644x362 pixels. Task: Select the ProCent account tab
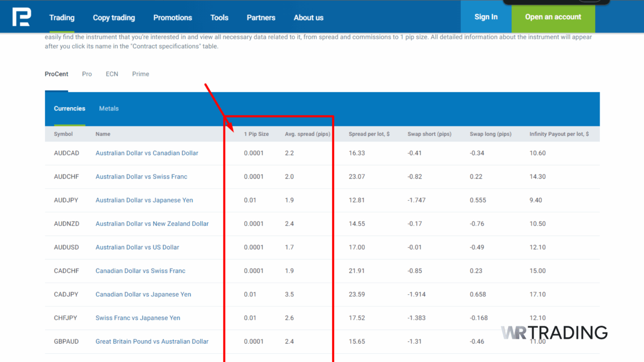coord(56,74)
